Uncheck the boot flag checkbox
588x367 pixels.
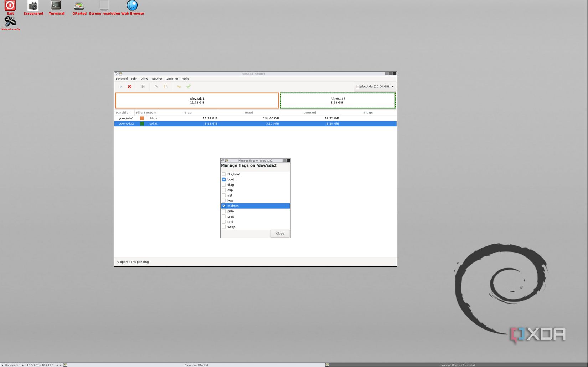(224, 179)
